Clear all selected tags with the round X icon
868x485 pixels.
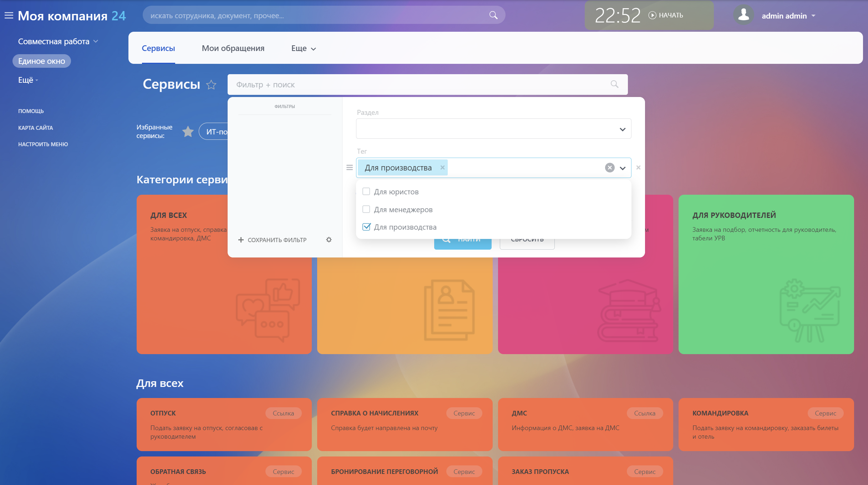tap(610, 168)
